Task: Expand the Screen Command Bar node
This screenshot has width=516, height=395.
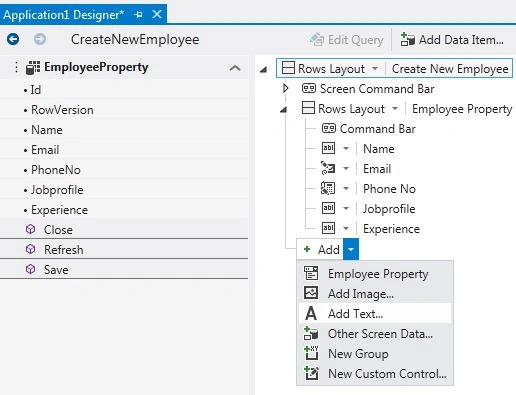Action: tap(285, 88)
